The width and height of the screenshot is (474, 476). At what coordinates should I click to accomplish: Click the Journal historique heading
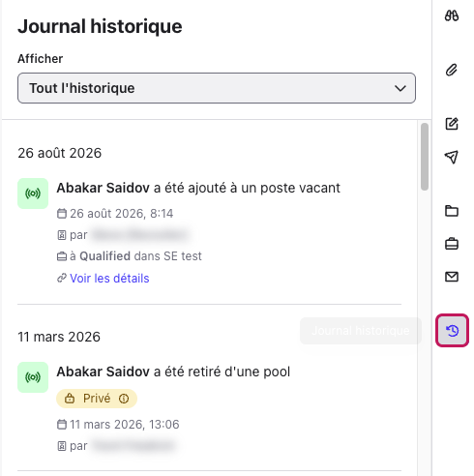[x=100, y=26]
